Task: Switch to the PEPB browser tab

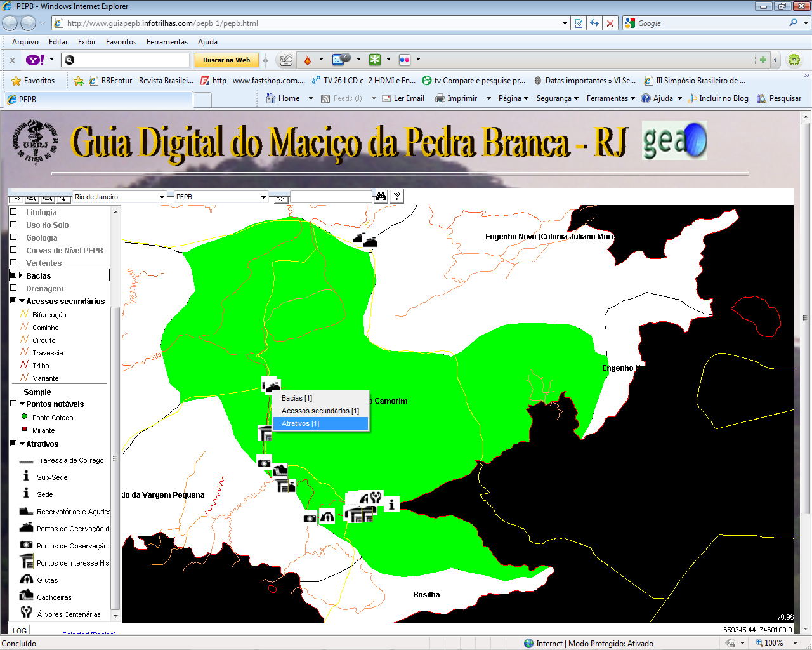Action: [x=98, y=100]
